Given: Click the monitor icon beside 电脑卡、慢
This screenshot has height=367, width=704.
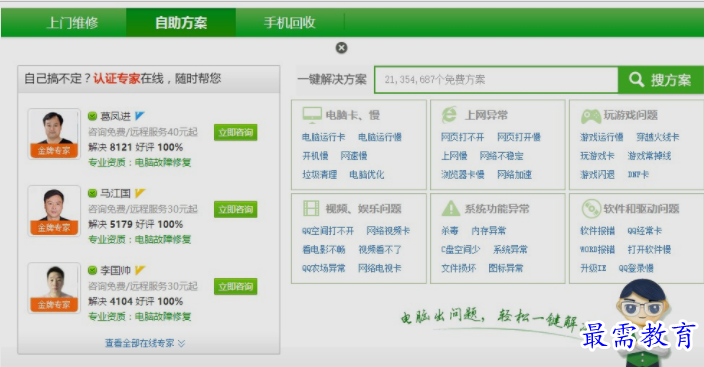Looking at the screenshot, I should (312, 115).
